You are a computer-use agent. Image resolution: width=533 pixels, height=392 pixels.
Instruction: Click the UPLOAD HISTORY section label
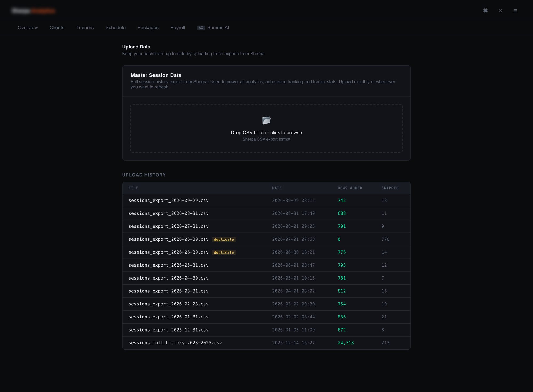pos(144,175)
